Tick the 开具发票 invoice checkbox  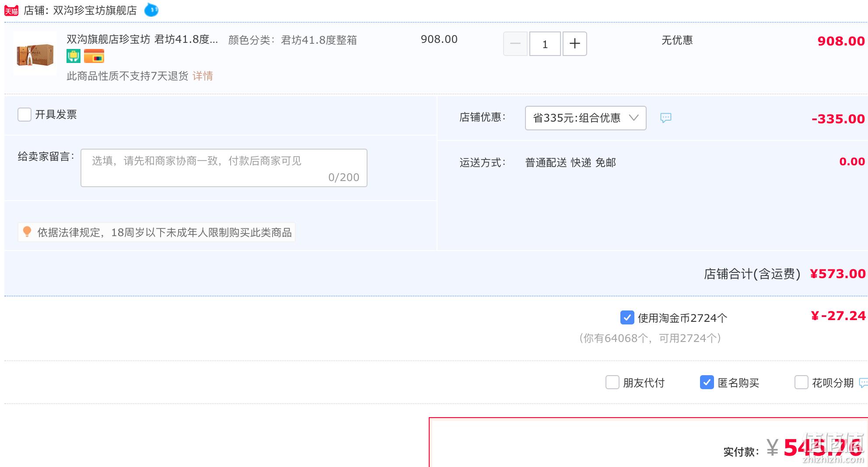click(x=24, y=115)
